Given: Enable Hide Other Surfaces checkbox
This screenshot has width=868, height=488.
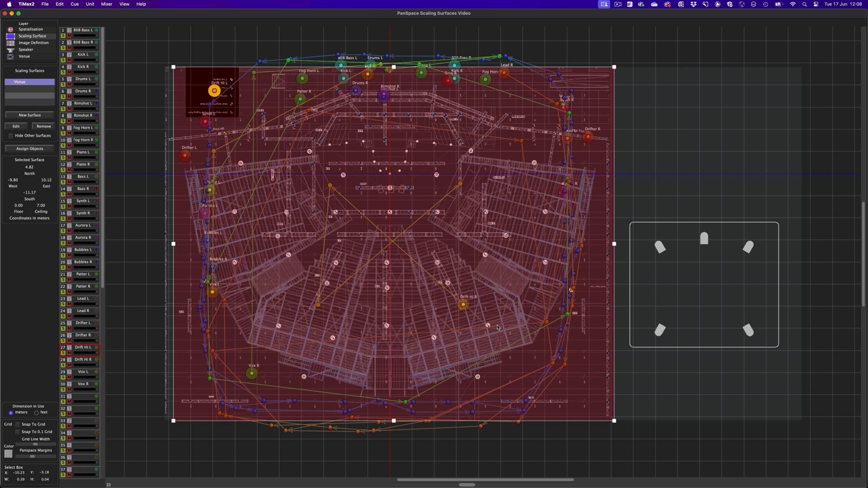Looking at the screenshot, I should tap(11, 136).
